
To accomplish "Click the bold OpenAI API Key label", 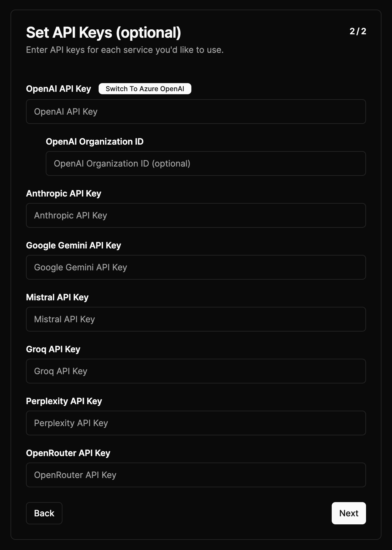I will pos(58,89).
